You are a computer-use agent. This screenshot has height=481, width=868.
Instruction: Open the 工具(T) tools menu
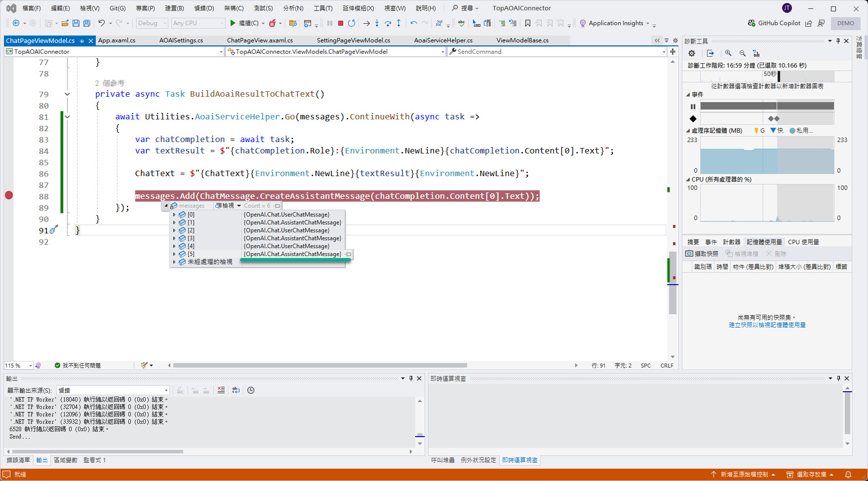[323, 8]
